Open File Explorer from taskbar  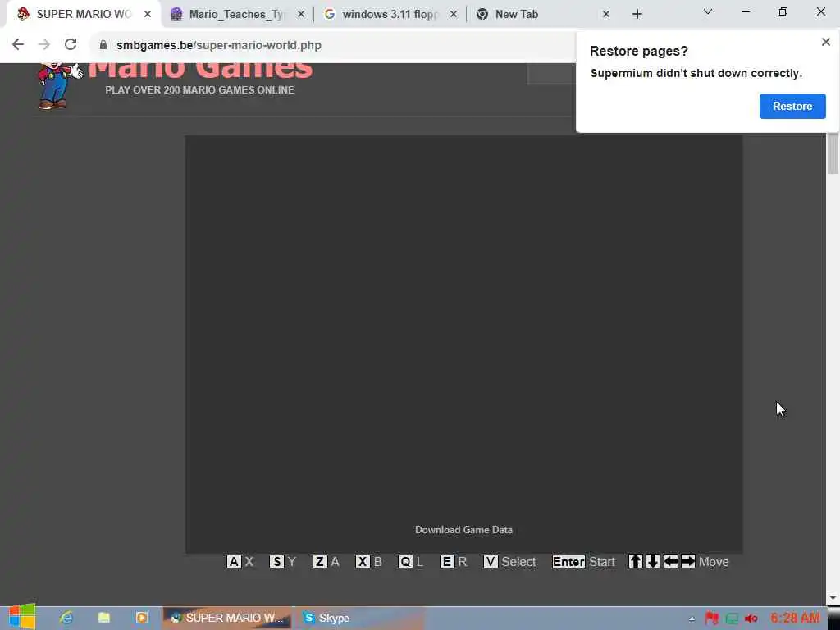[104, 618]
